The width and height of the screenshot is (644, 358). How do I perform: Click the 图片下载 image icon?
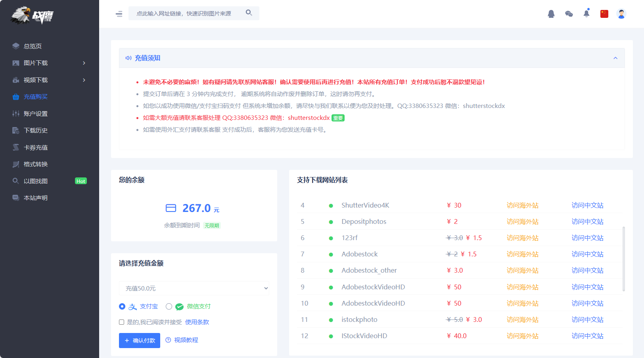click(x=16, y=63)
